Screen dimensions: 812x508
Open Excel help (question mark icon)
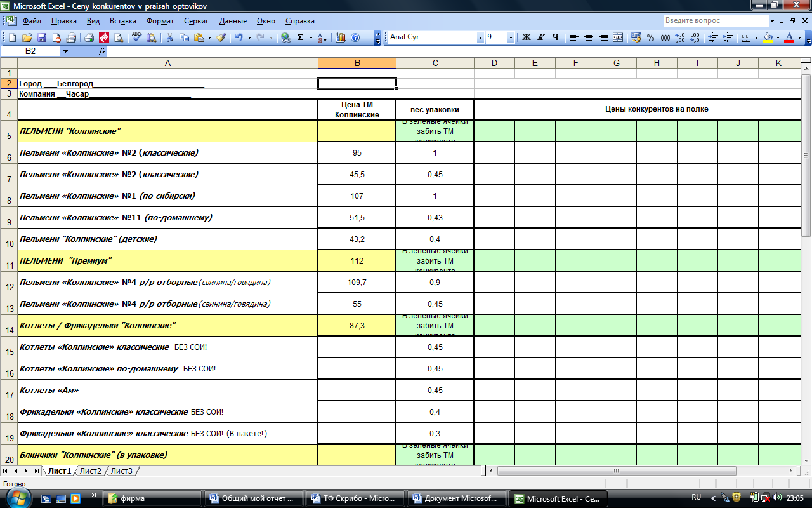355,37
